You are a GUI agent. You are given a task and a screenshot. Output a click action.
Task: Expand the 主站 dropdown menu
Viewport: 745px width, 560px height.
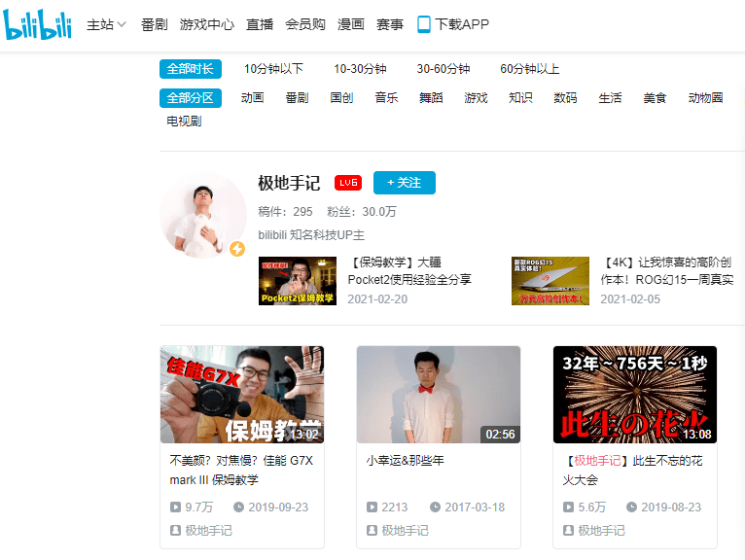(106, 24)
